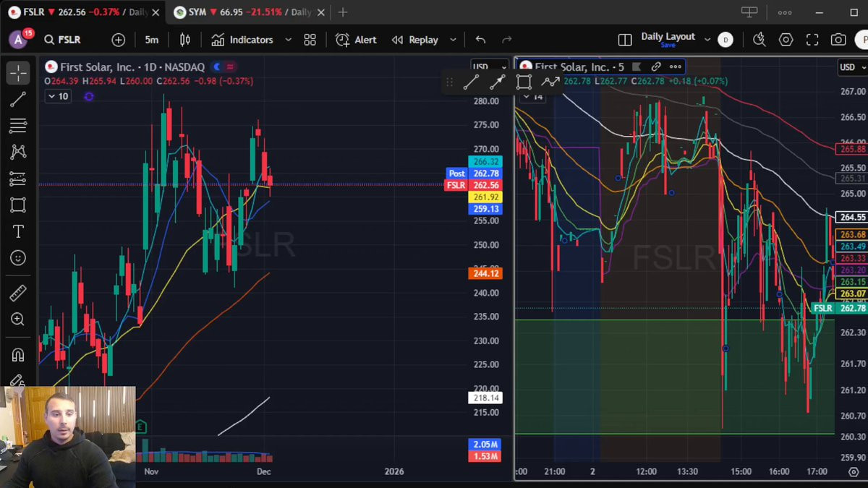Open the Daily Layout dropdown arrow
The image size is (868, 488).
pos(708,40)
